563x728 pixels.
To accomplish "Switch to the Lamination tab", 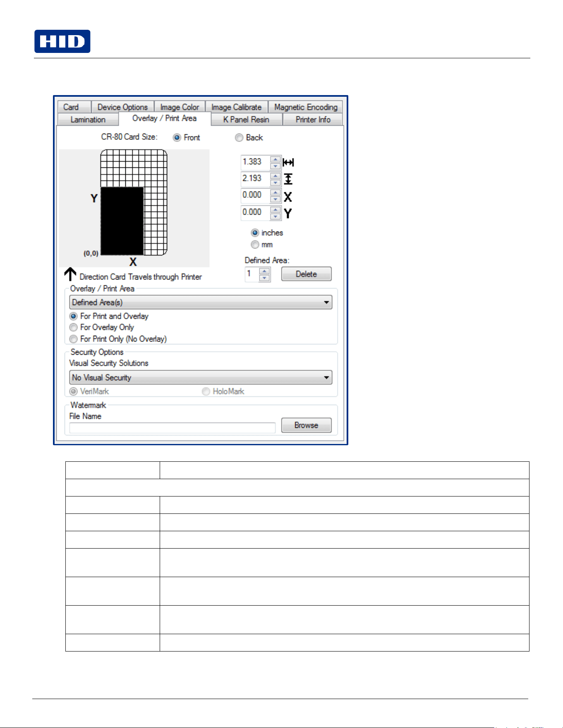I will point(88,119).
